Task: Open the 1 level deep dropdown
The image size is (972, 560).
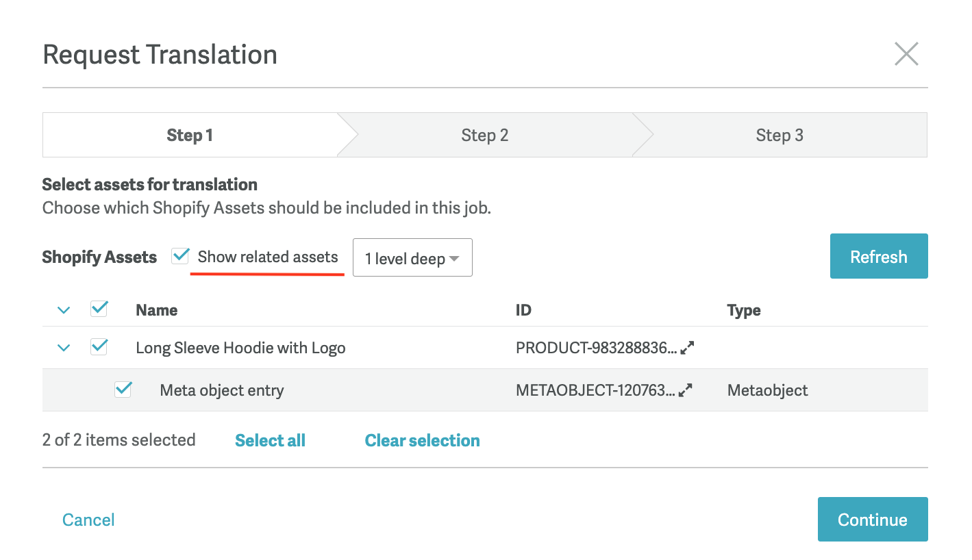Action: click(412, 257)
